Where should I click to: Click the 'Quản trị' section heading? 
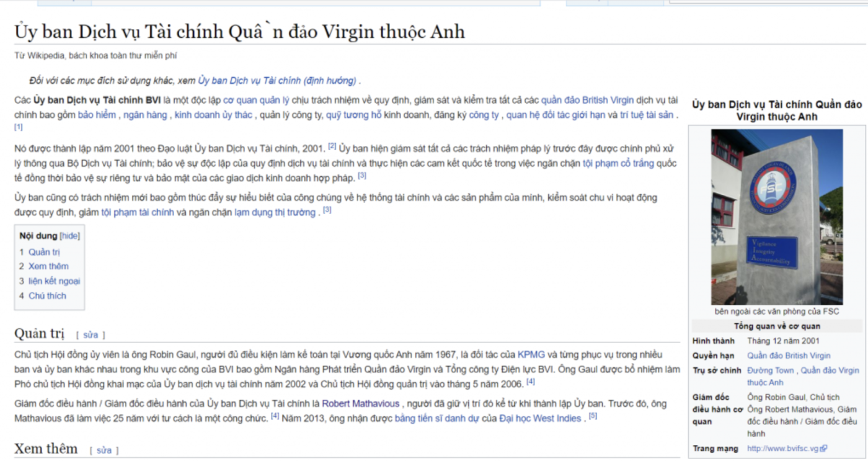(x=39, y=333)
